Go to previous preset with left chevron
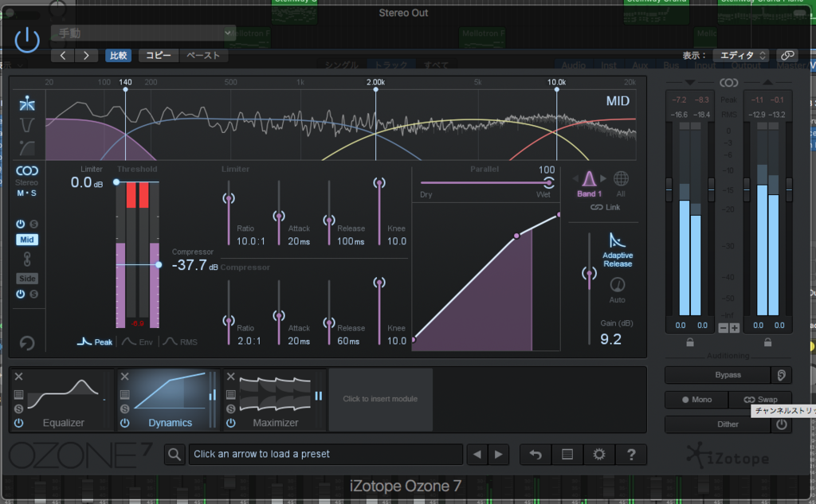The width and height of the screenshot is (816, 504). (x=62, y=55)
